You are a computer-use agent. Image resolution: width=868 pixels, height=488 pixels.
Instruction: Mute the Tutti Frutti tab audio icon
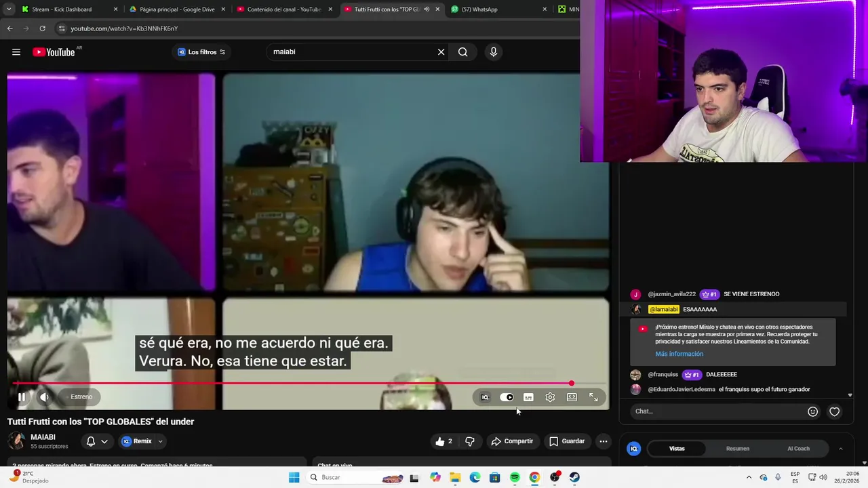coord(427,9)
